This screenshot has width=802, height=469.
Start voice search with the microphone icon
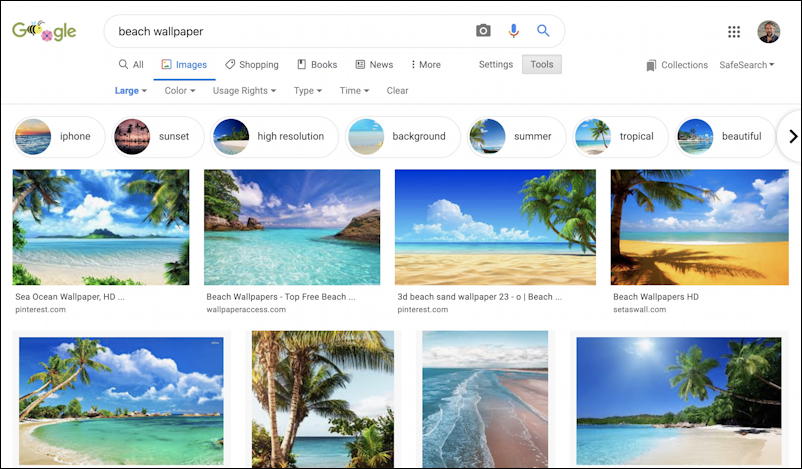pos(514,31)
